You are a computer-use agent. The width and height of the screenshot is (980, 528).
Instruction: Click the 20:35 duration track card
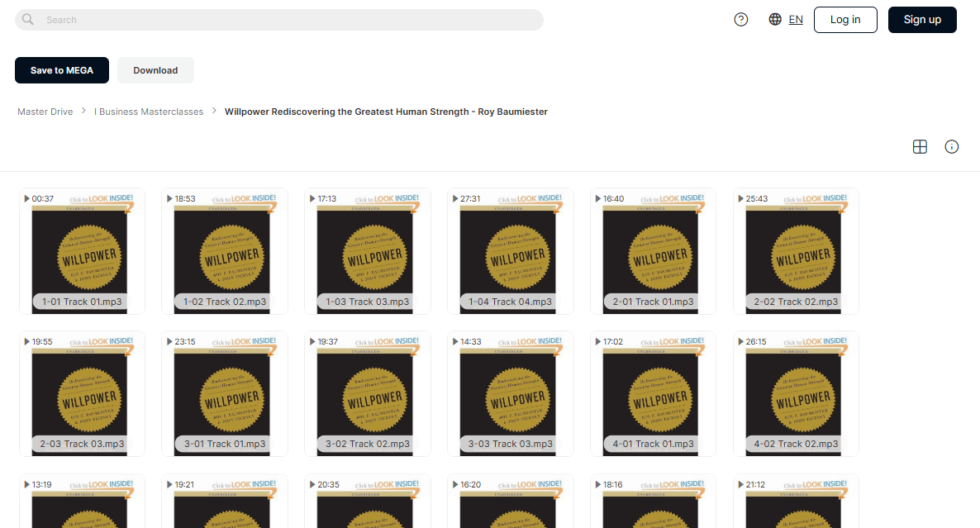368,501
